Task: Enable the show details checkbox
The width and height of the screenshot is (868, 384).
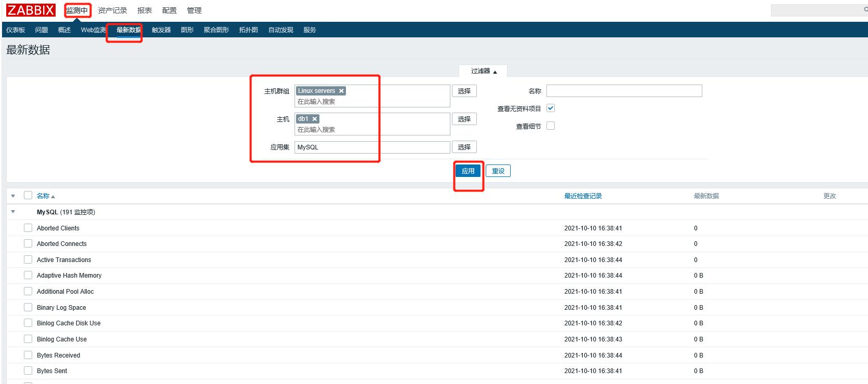Action: (x=551, y=126)
